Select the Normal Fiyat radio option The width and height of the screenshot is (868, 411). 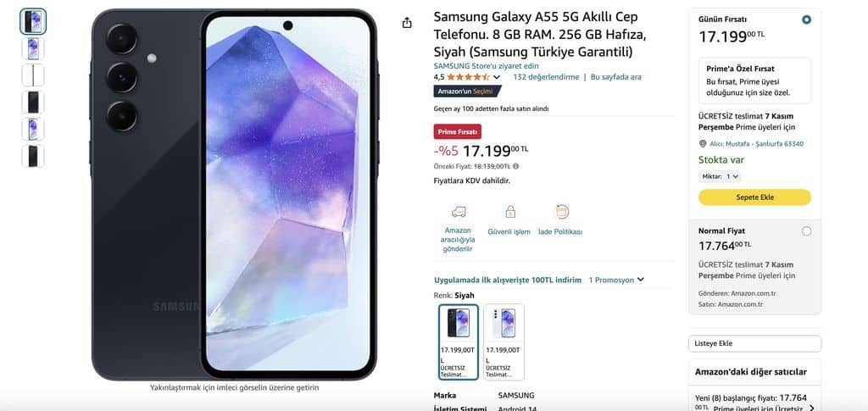[x=807, y=231]
